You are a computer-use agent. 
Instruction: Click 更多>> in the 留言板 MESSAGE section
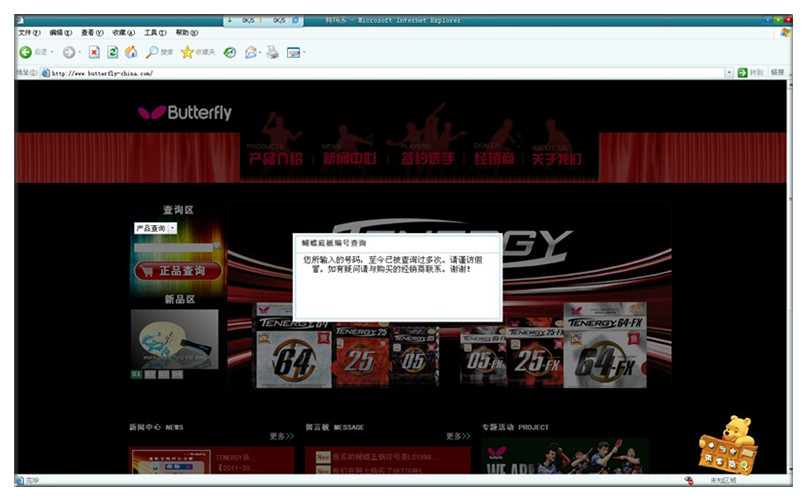458,436
